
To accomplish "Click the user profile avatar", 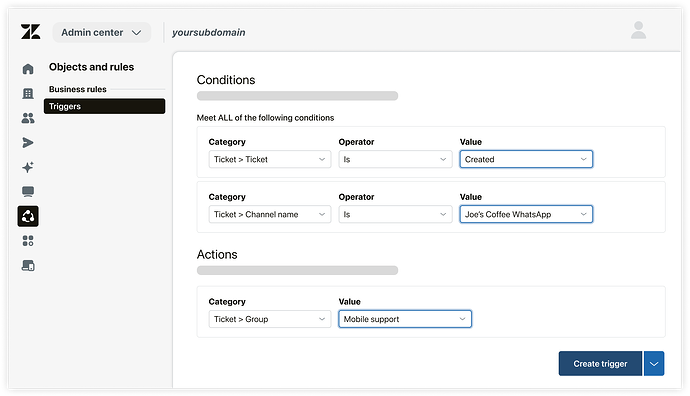I will (x=638, y=30).
